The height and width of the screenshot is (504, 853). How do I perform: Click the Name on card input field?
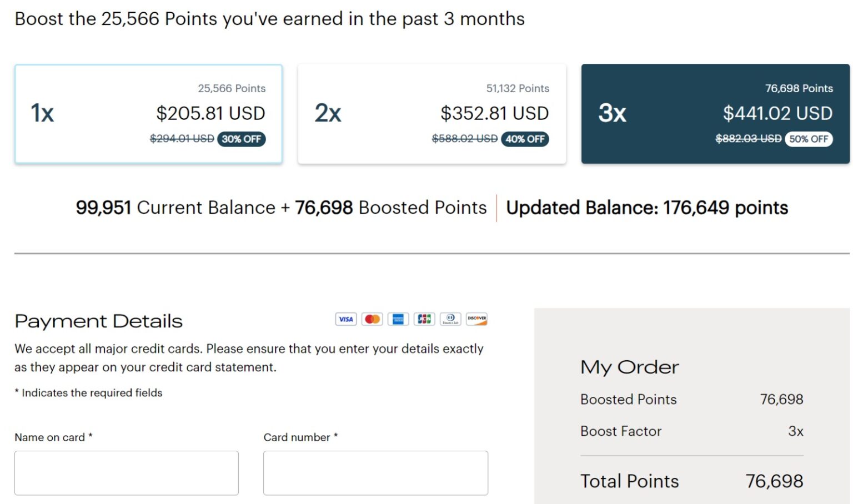(x=127, y=472)
